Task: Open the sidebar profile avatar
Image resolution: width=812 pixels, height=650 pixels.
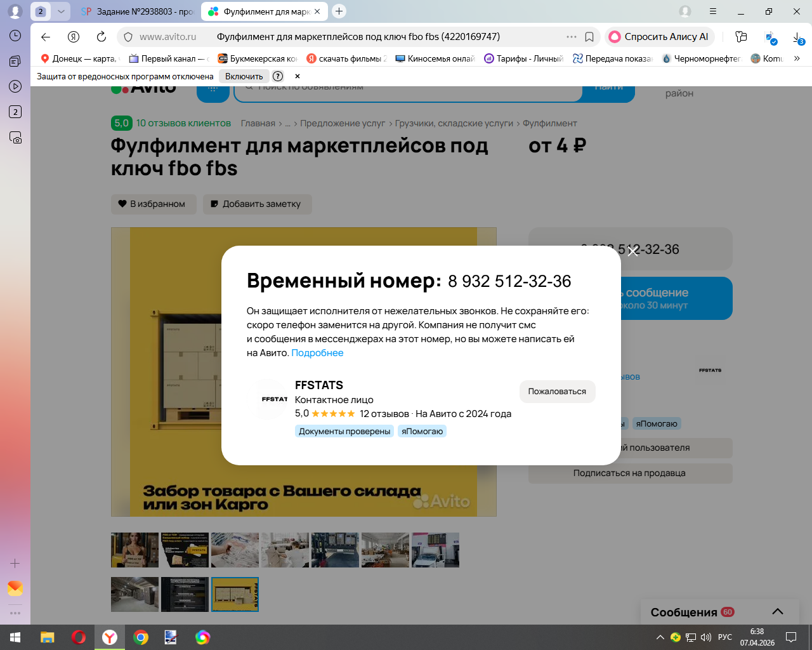Action: (x=15, y=11)
